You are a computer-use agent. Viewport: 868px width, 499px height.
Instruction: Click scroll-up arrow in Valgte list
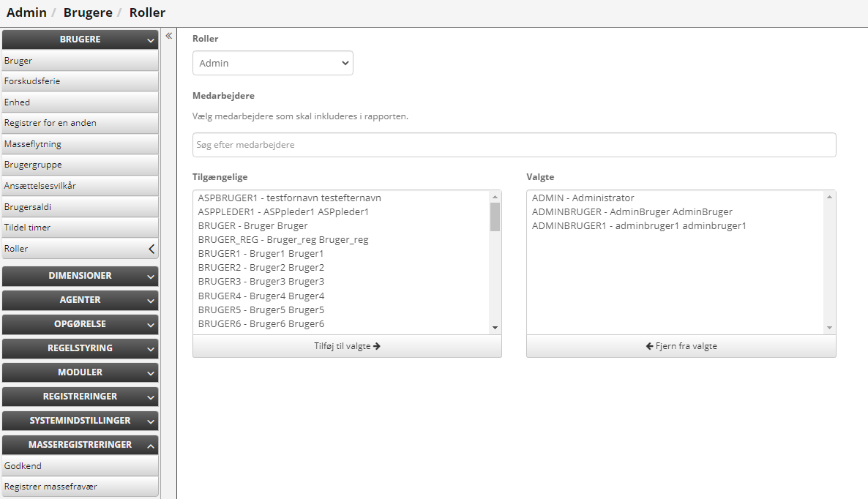(829, 197)
